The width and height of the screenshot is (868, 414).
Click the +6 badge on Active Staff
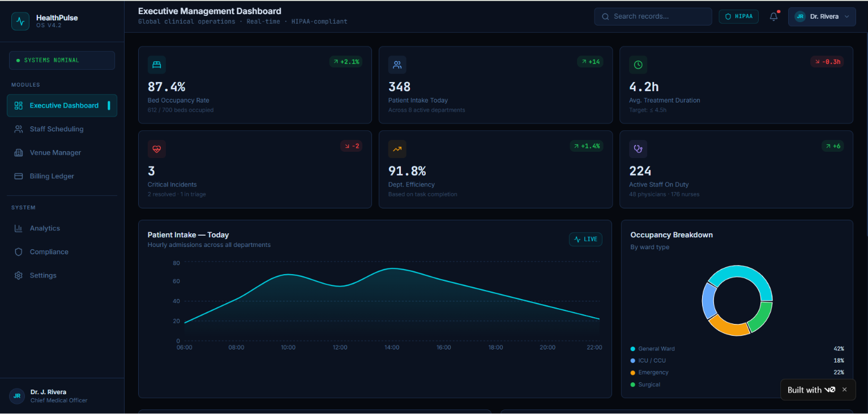(833, 146)
